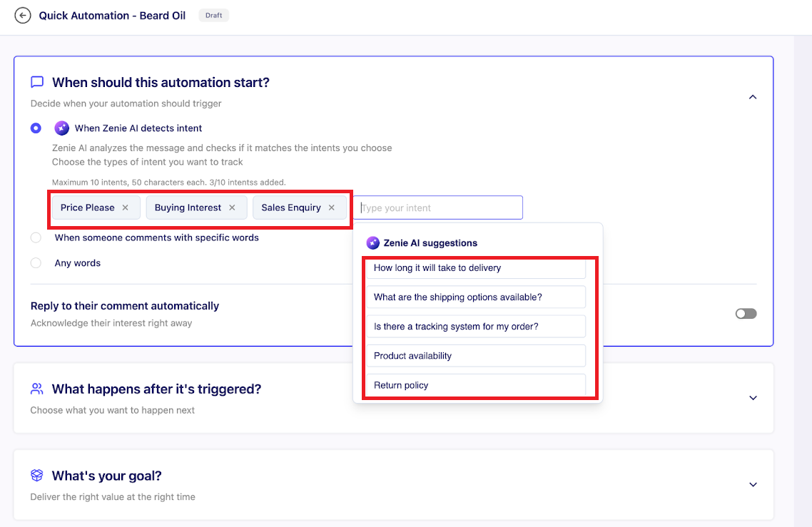Click the Zenie AI suggestions sparkle icon

point(372,243)
